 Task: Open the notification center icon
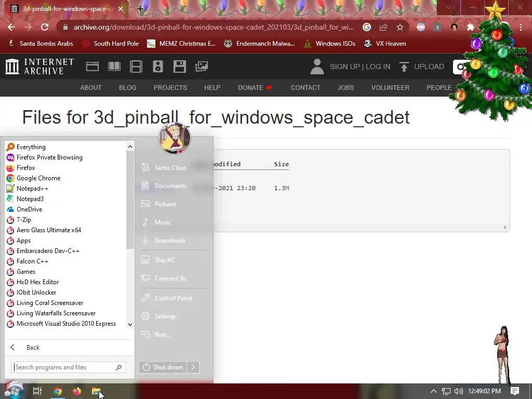click(515, 391)
